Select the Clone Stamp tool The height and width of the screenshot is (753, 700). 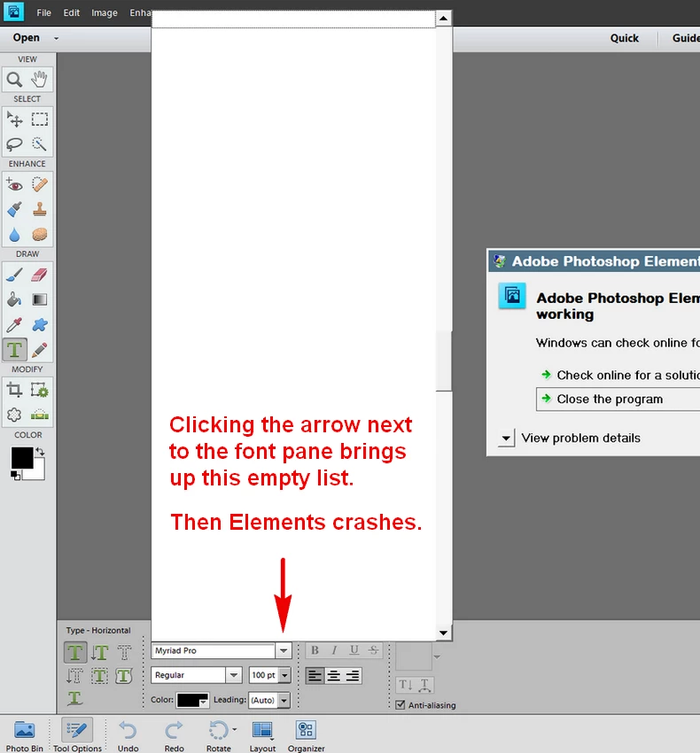tap(39, 209)
